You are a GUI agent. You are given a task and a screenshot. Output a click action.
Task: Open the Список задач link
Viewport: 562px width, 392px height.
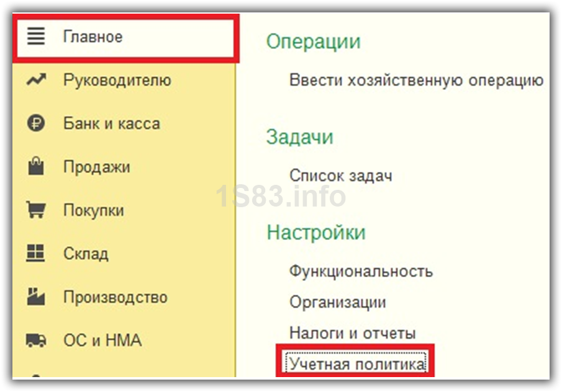click(x=340, y=176)
